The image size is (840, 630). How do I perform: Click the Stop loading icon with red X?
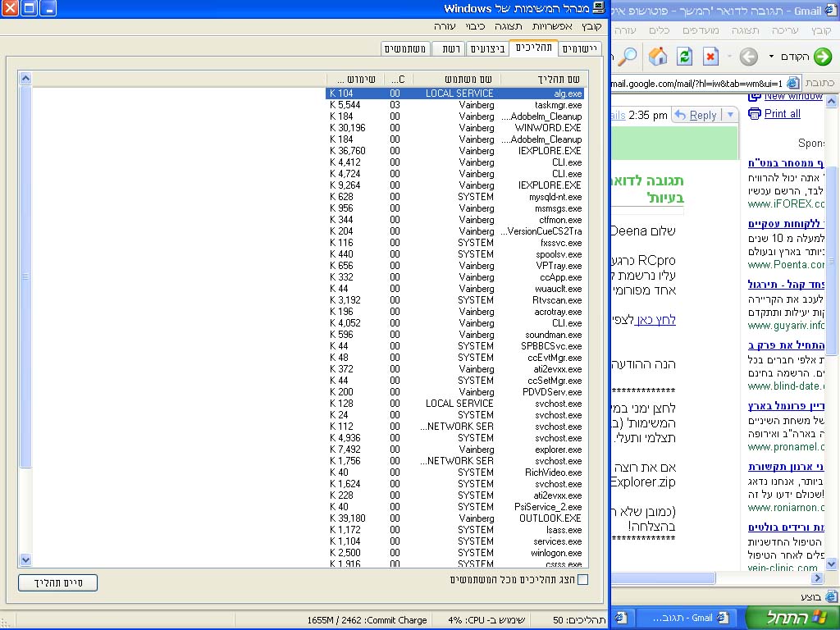(x=710, y=57)
